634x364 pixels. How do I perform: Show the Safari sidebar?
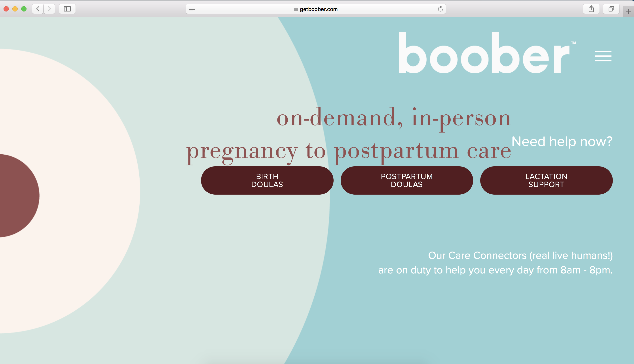67,9
